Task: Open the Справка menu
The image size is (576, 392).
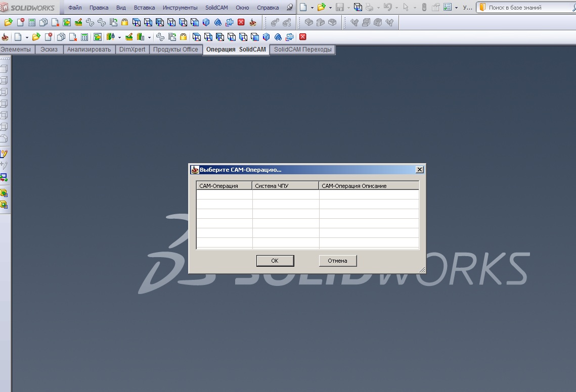Action: pos(268,8)
